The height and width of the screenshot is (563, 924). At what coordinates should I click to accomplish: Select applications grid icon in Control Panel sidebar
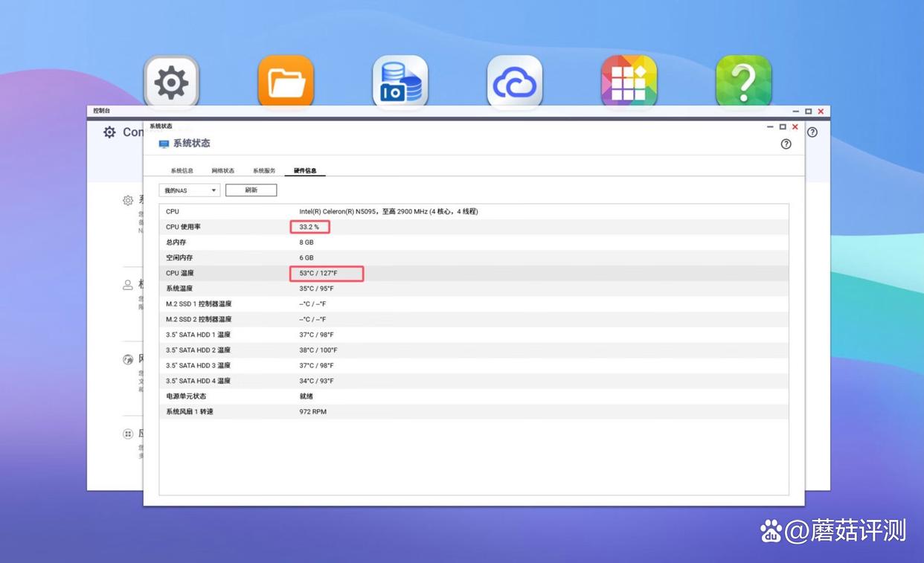pyautogui.click(x=128, y=434)
